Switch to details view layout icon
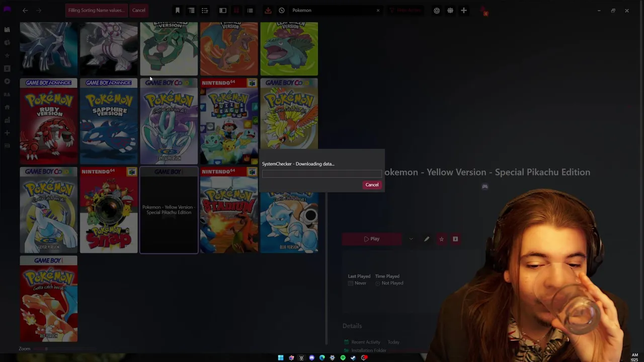644x362 pixels. pos(223,10)
